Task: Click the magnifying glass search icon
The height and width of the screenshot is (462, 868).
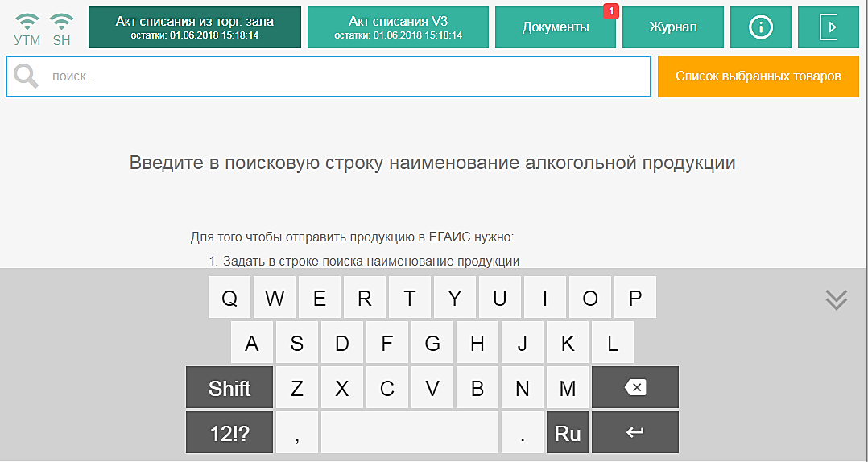Action: [x=26, y=76]
